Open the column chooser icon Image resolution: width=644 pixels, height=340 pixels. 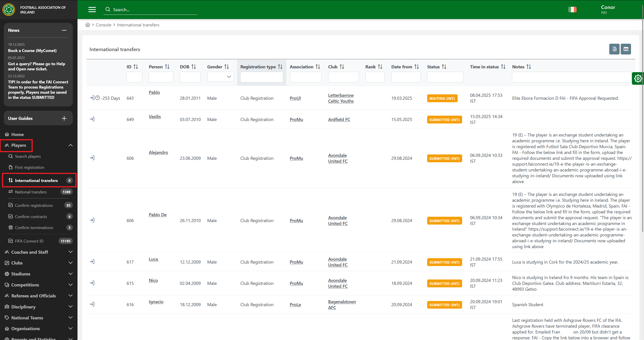click(x=626, y=49)
